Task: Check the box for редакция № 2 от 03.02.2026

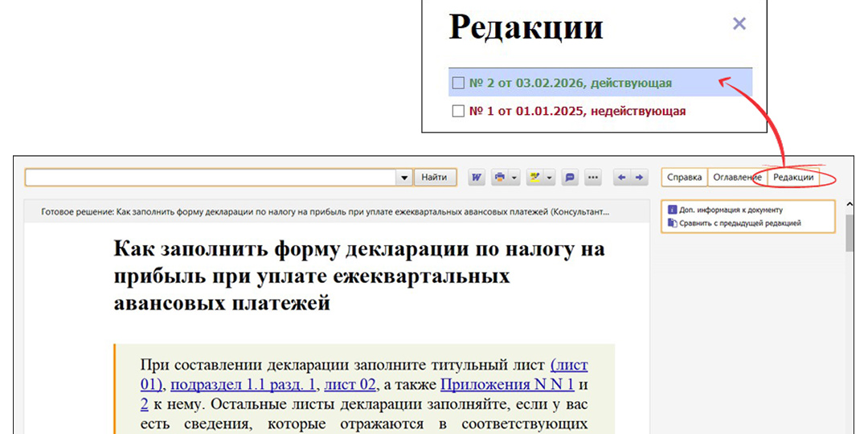Action: [458, 83]
